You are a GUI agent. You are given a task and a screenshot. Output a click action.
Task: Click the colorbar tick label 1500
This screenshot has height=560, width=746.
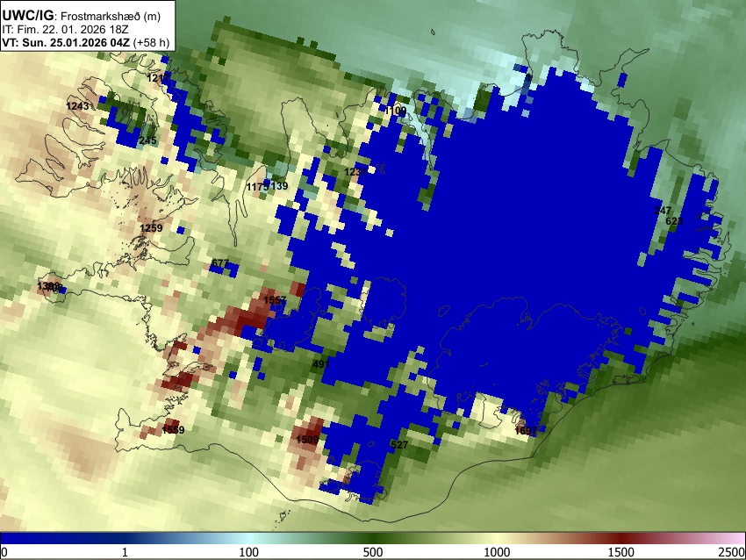point(621,552)
